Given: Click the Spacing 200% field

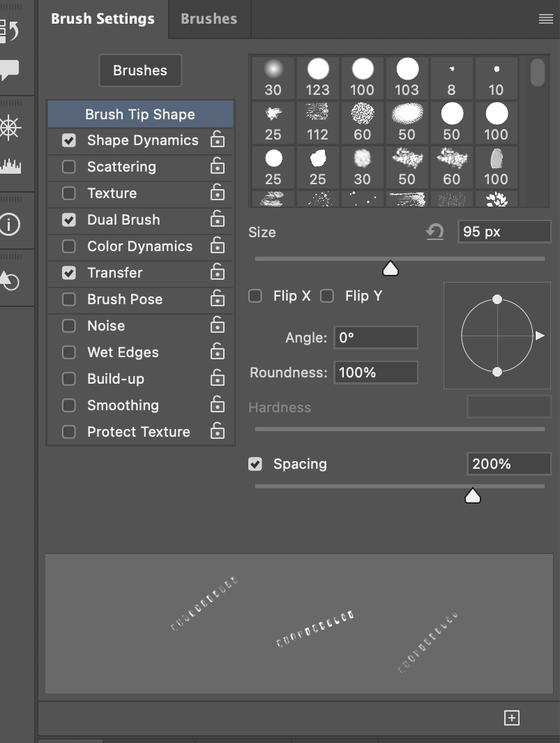Looking at the screenshot, I should pos(509,464).
